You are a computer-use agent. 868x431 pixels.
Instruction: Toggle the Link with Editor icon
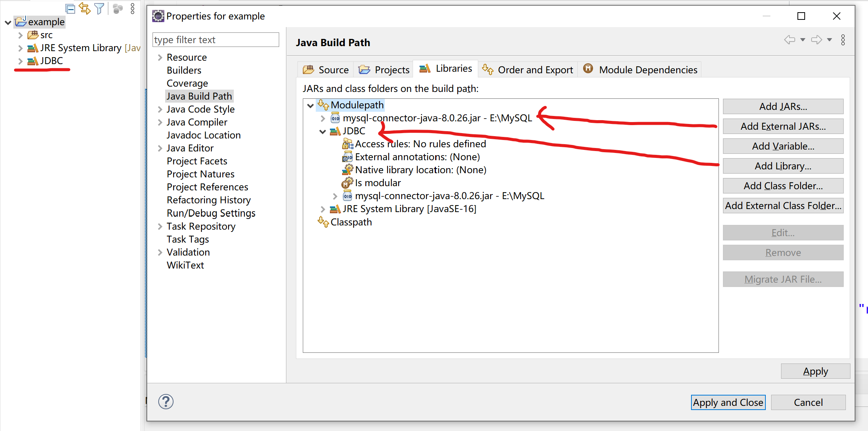tap(85, 8)
